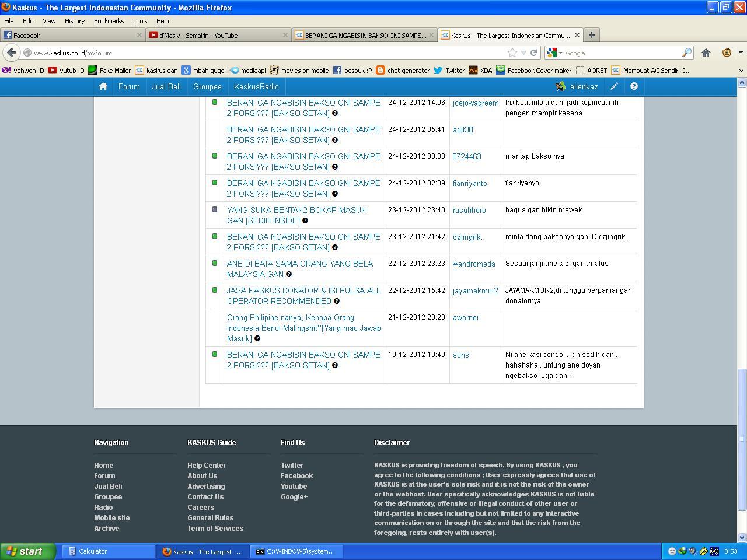Image resolution: width=747 pixels, height=560 pixels.
Task: Click green reputation square in jayamakmur2 row
Action: (215, 290)
